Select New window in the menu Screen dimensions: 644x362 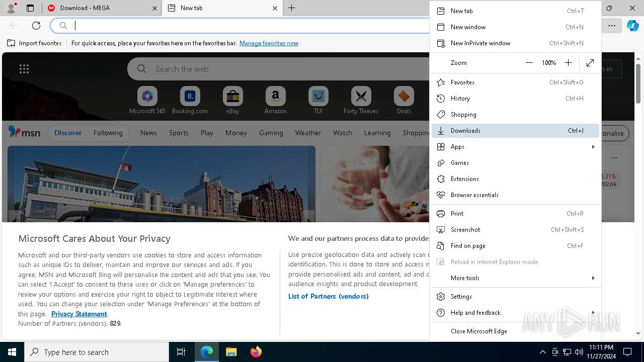point(515,27)
